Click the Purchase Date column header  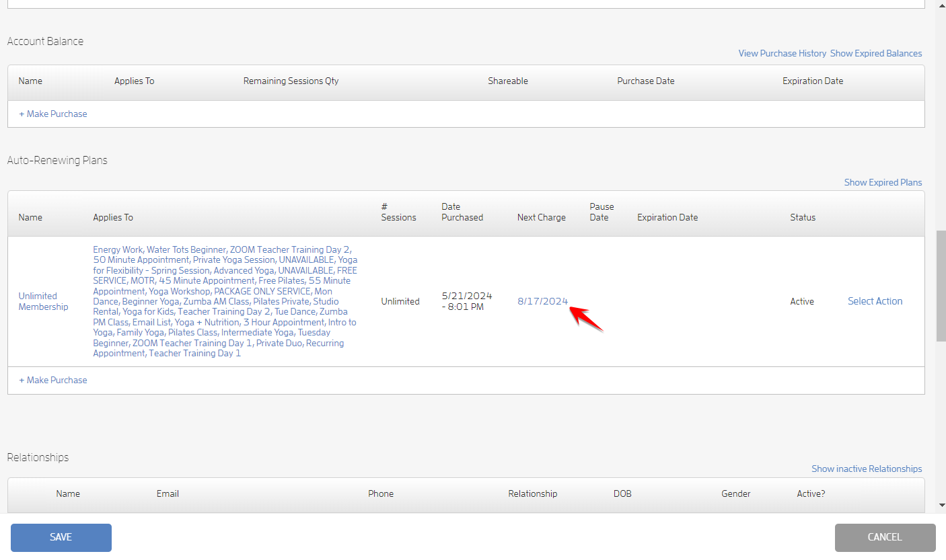pyautogui.click(x=646, y=81)
